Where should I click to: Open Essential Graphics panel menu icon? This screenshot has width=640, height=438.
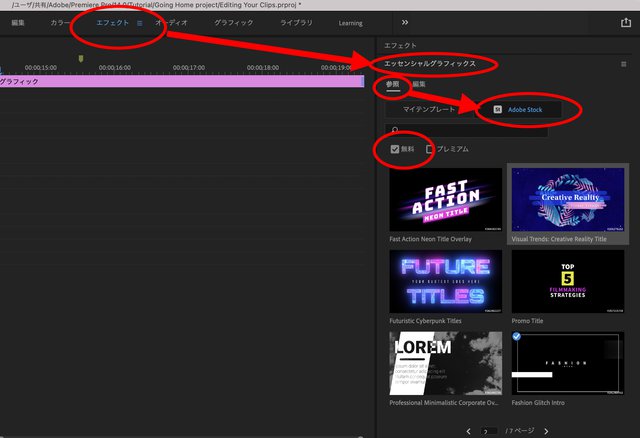624,64
